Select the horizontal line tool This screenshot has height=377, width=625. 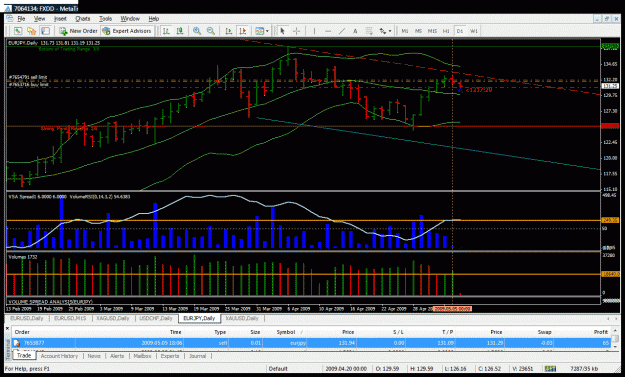click(328, 31)
